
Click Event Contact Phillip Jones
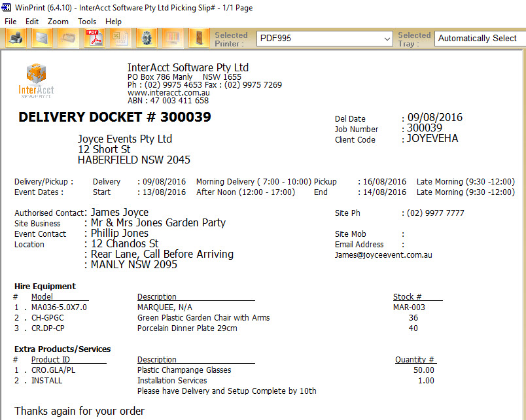(120, 233)
